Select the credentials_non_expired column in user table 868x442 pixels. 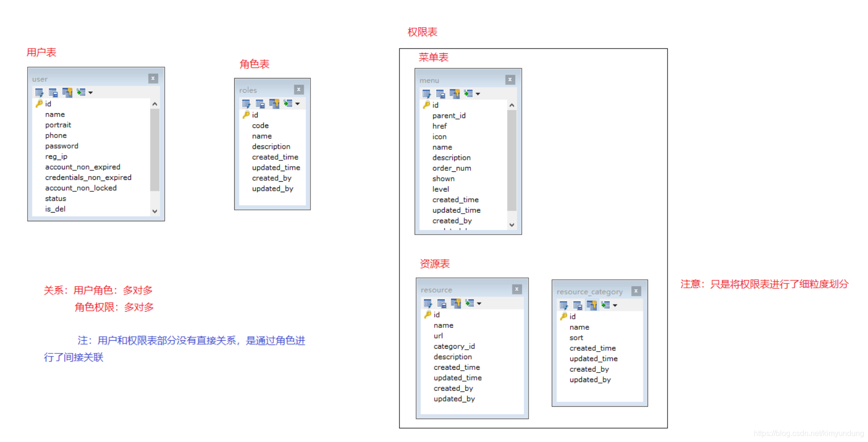point(89,177)
